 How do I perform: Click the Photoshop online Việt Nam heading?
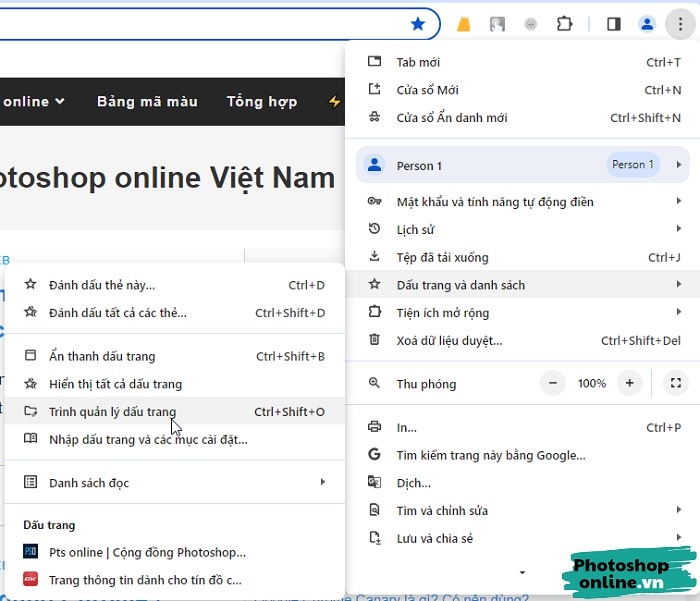[166, 178]
